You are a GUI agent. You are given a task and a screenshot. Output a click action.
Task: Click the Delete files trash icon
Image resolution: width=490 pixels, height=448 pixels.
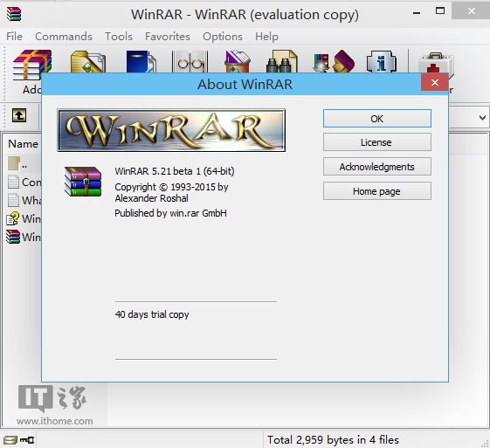[238, 61]
